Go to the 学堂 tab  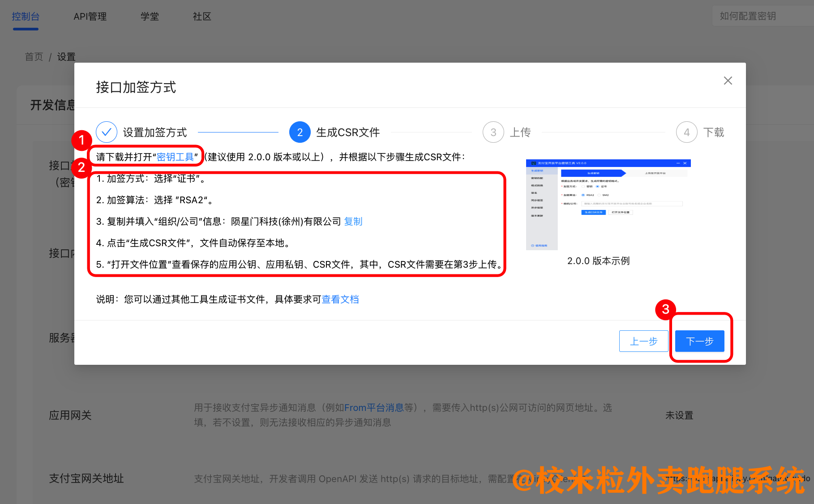[x=150, y=17]
